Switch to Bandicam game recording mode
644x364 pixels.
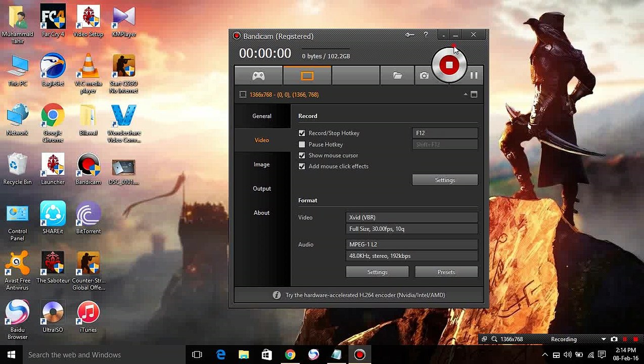pyautogui.click(x=258, y=76)
